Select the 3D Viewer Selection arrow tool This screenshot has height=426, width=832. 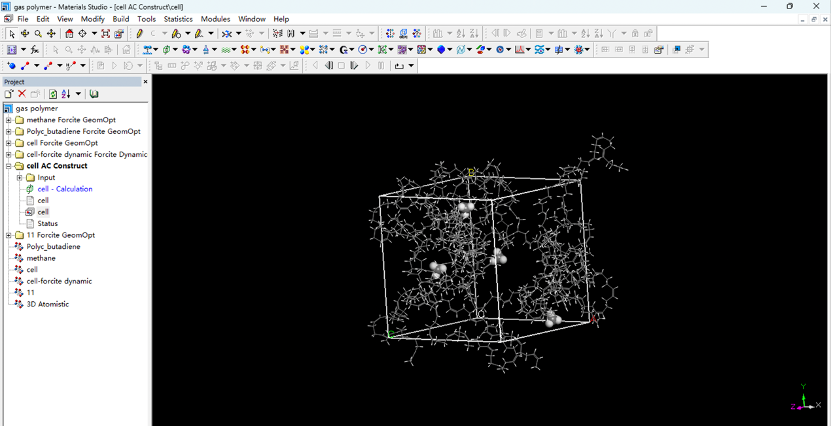point(12,33)
